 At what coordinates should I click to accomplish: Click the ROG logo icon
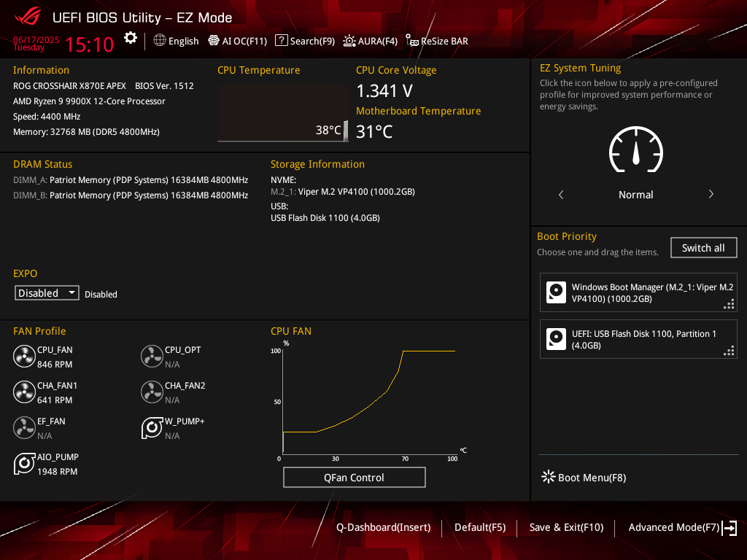[x=28, y=17]
